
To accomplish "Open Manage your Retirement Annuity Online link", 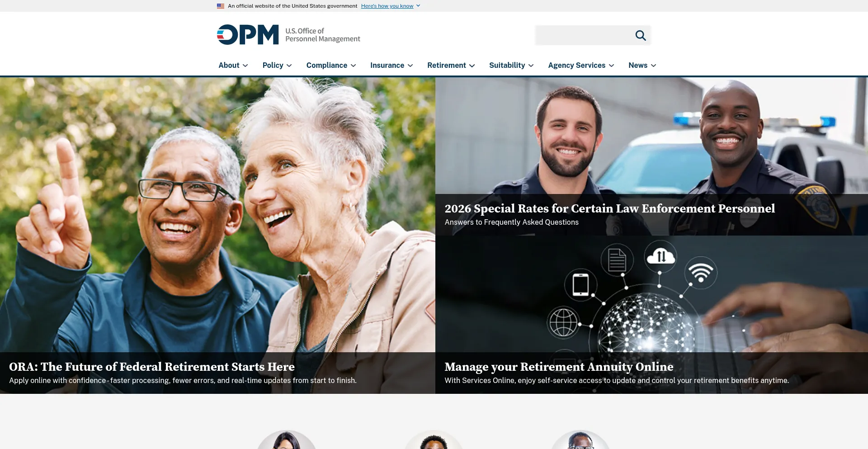I will pyautogui.click(x=559, y=367).
